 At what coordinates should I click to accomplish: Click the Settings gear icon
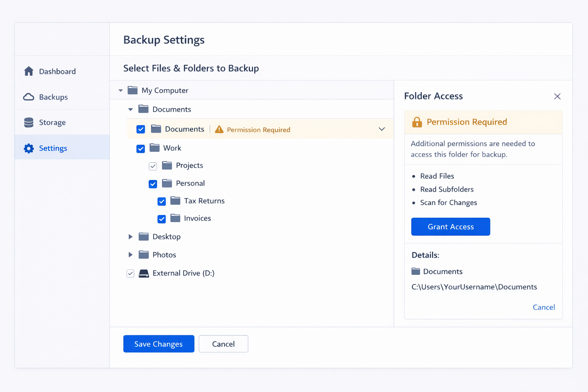[x=29, y=148]
